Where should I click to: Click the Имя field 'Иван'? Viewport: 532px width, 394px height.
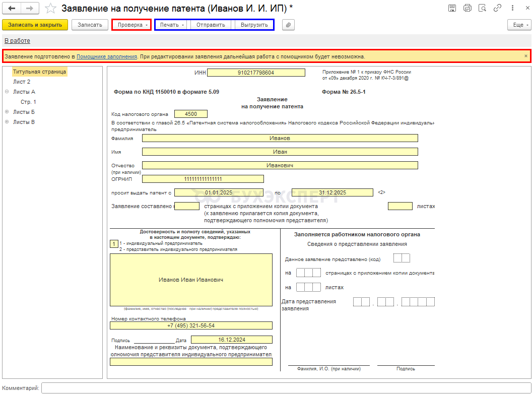[280, 152]
